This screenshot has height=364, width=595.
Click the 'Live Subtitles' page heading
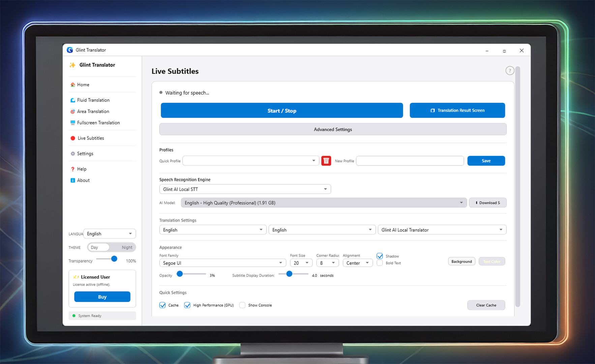[175, 71]
